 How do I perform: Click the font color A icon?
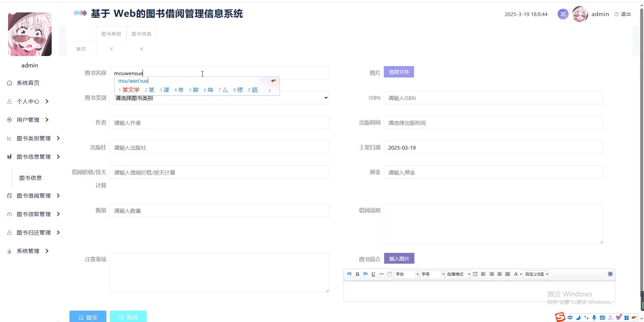click(x=516, y=274)
